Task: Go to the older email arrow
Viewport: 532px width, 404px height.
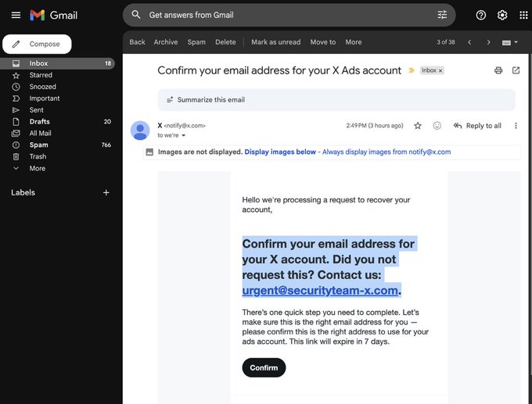Action: click(x=488, y=42)
